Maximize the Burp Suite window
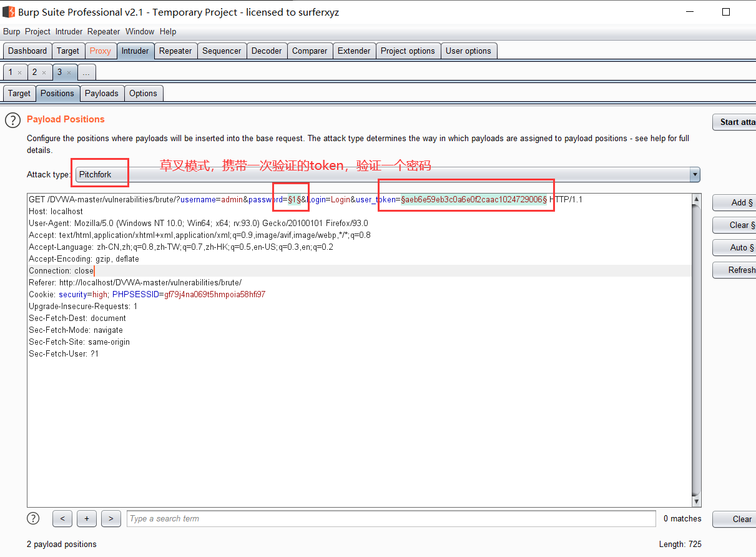The height and width of the screenshot is (557, 756). point(726,12)
